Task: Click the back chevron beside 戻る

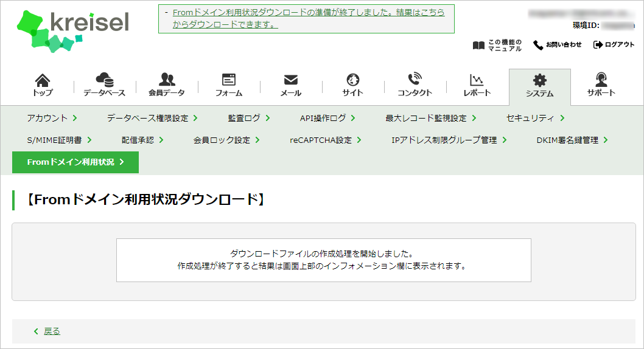Action: pos(36,331)
